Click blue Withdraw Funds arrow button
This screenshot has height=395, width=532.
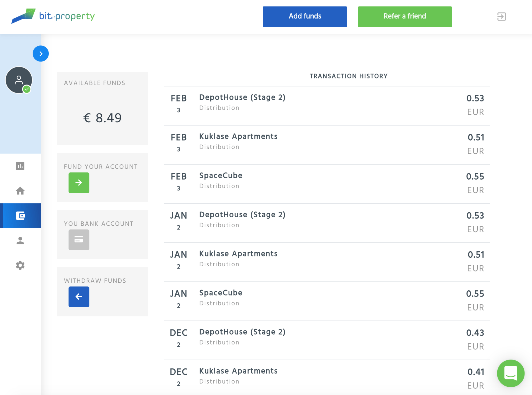(79, 297)
